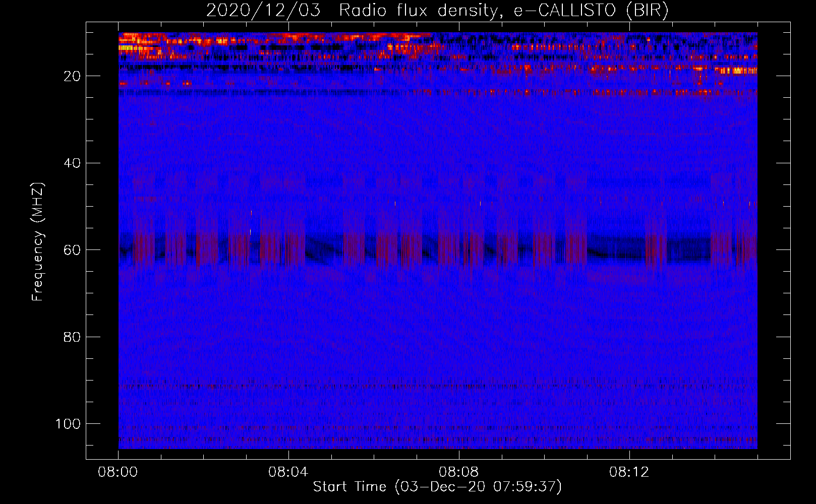Click the time tick label '08:08'
This screenshot has width=816, height=504.
pos(459,472)
